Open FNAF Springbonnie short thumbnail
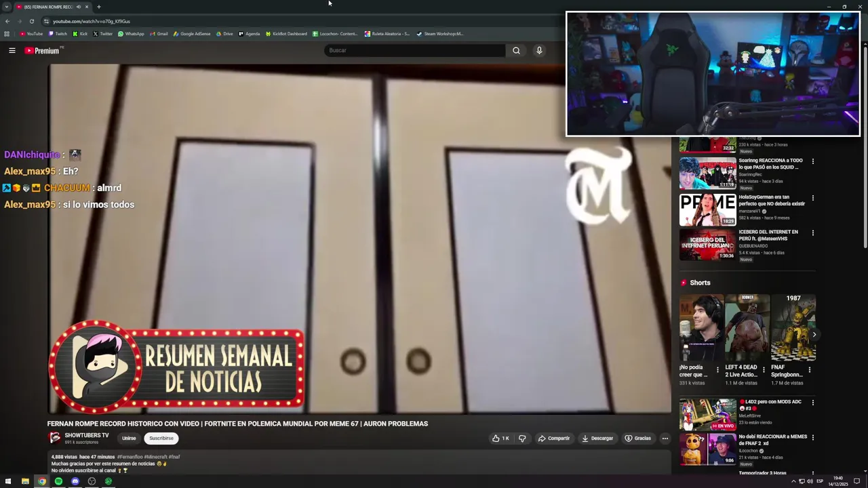Viewport: 868px width, 488px height. 793,328
